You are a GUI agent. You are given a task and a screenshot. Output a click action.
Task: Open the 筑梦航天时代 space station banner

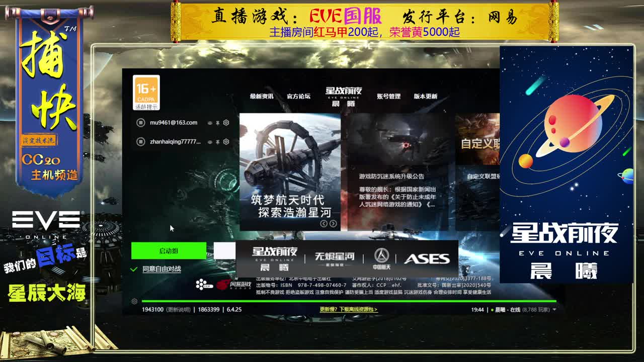[290, 172]
